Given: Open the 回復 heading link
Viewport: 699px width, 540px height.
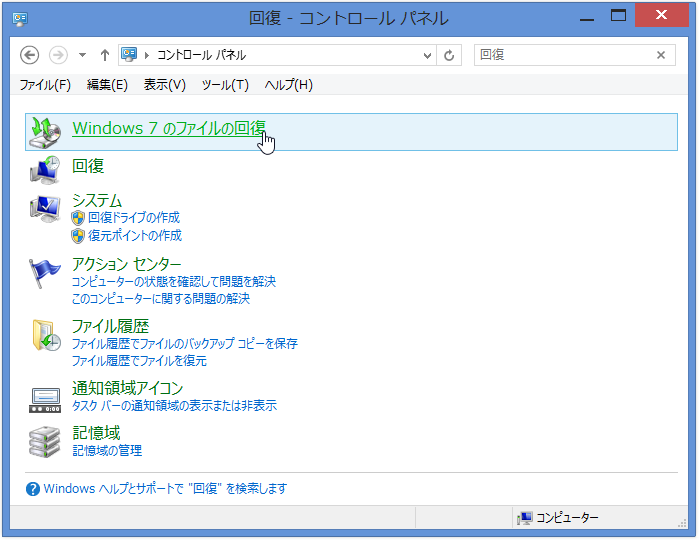Looking at the screenshot, I should [88, 166].
